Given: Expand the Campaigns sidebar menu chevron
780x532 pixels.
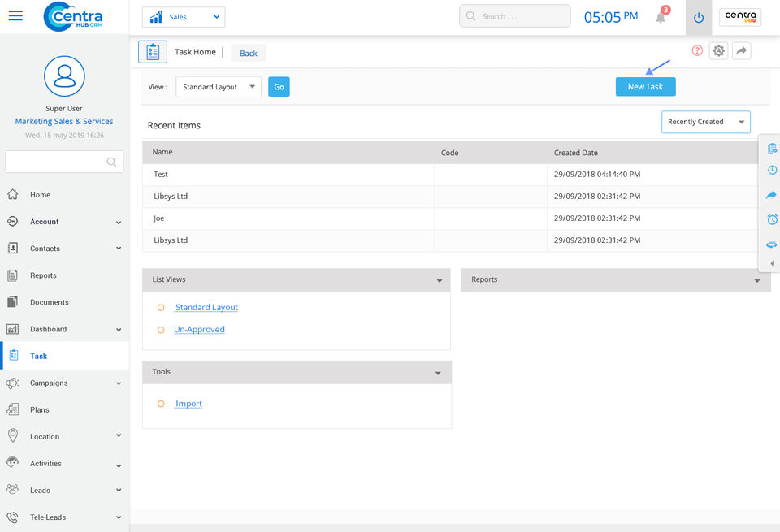Looking at the screenshot, I should coord(119,383).
